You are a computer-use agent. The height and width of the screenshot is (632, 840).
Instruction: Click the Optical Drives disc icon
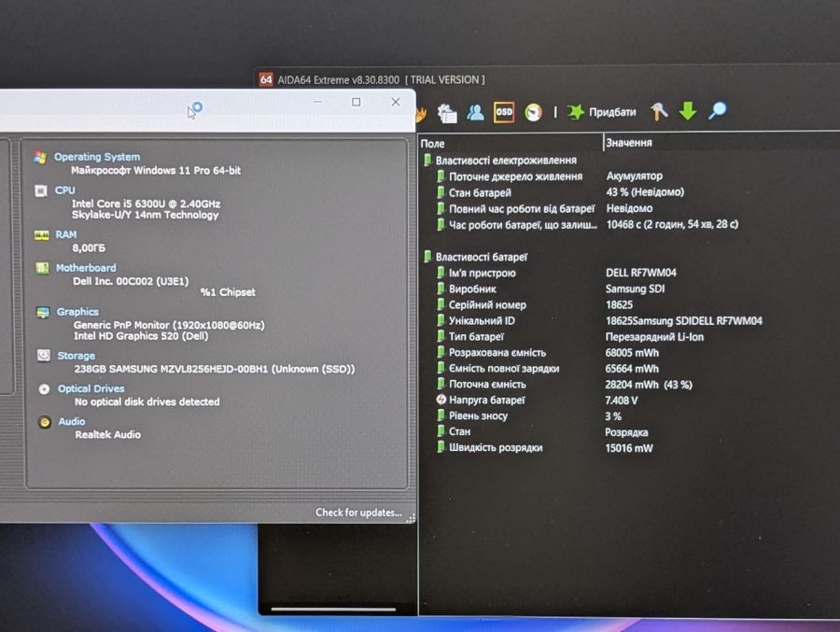[45, 389]
